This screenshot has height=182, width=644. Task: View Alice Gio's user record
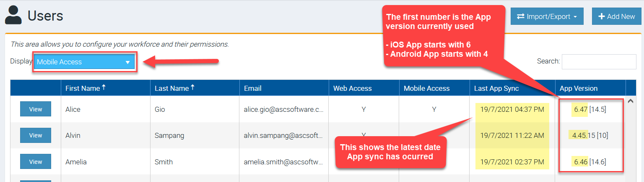tap(36, 109)
